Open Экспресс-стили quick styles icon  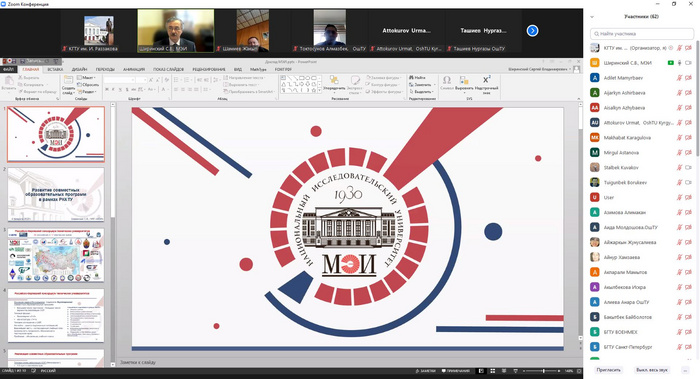355,80
